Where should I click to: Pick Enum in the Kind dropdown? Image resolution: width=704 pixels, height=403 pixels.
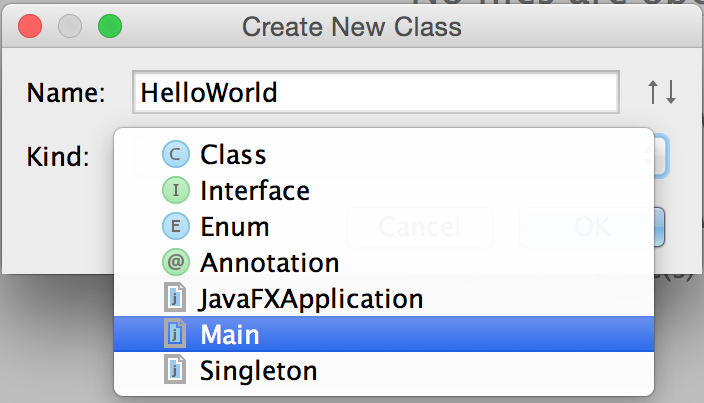tap(384, 227)
